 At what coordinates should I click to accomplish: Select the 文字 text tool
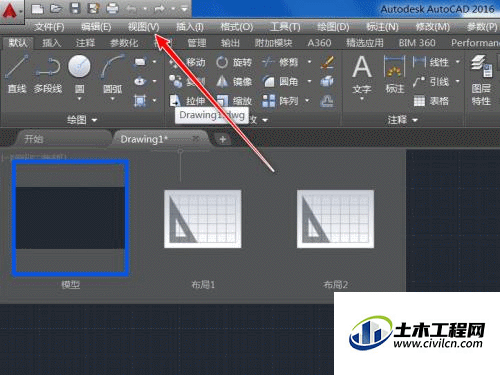pos(362,75)
